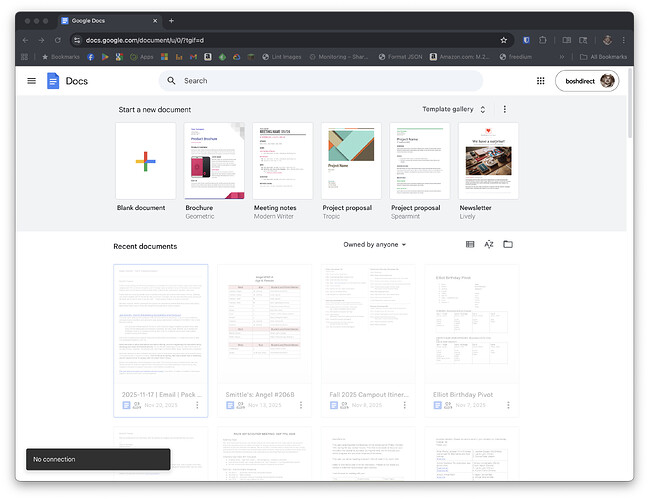This screenshot has width=649, height=499.
Task: Select the Brochure Geometric template
Action: click(x=214, y=161)
